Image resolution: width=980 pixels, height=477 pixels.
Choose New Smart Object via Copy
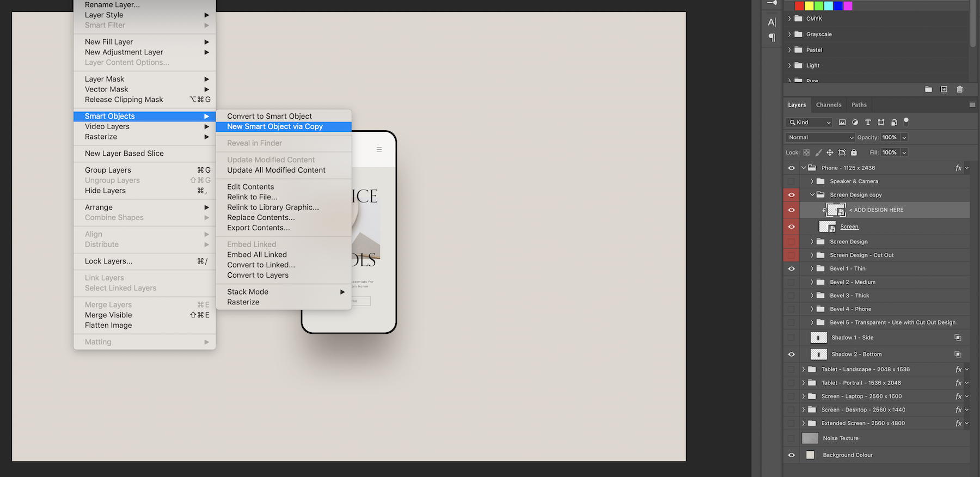tap(275, 126)
